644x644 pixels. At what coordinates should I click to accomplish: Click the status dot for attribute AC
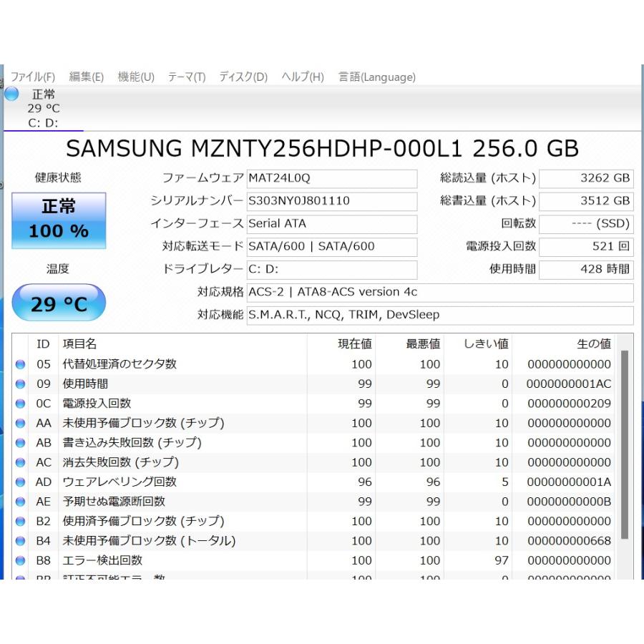20,462
